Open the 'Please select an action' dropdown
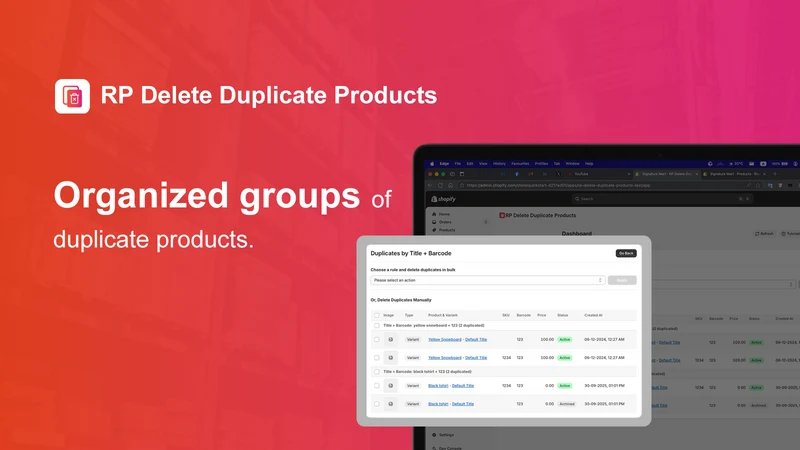The height and width of the screenshot is (450, 800). tap(488, 280)
